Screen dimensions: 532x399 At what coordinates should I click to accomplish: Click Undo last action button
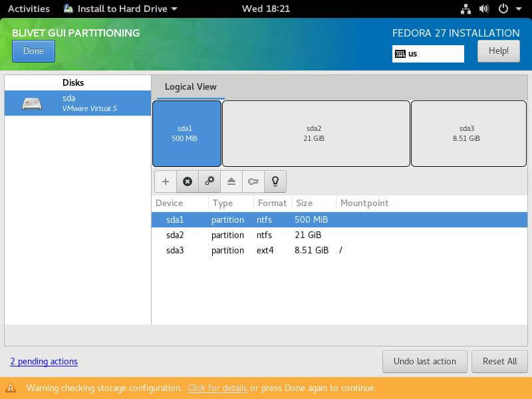click(424, 361)
